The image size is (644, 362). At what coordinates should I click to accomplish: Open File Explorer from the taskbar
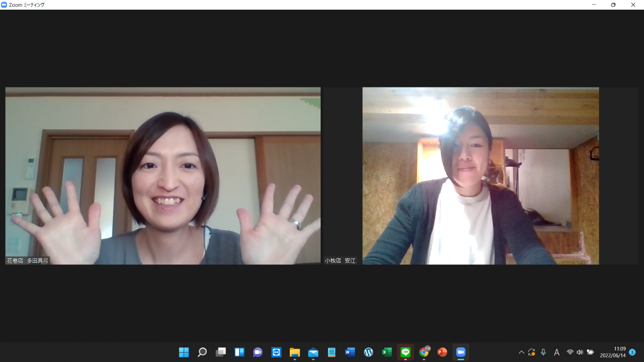click(x=295, y=352)
